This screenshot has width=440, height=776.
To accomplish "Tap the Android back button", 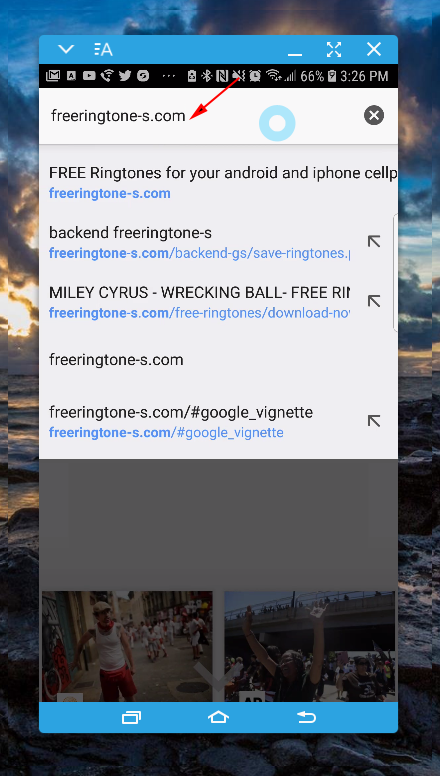I will (x=306, y=717).
